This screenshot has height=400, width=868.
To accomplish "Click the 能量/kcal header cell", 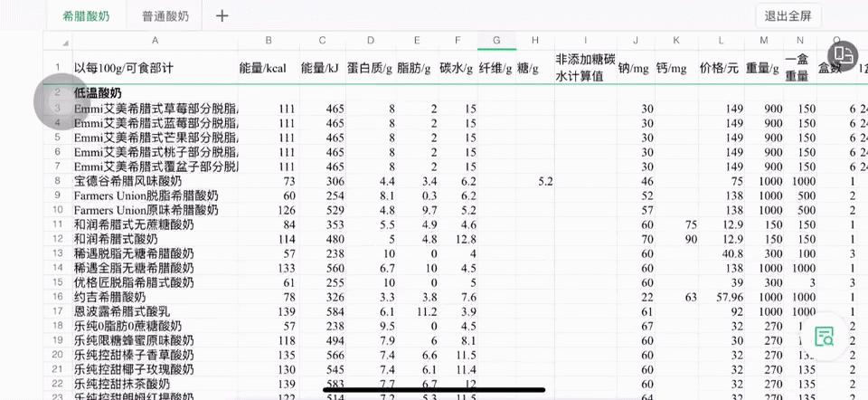I will (x=269, y=68).
